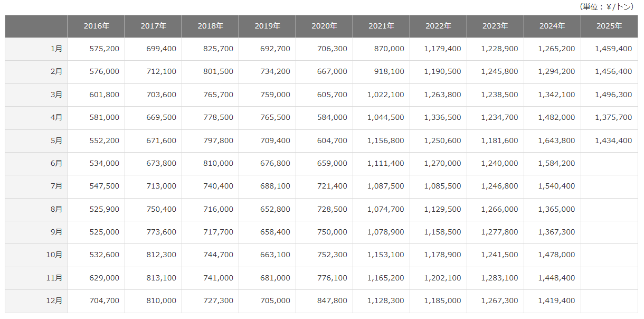Select the 12月 row label
This screenshot has height=319, width=644.
pyautogui.click(x=54, y=301)
